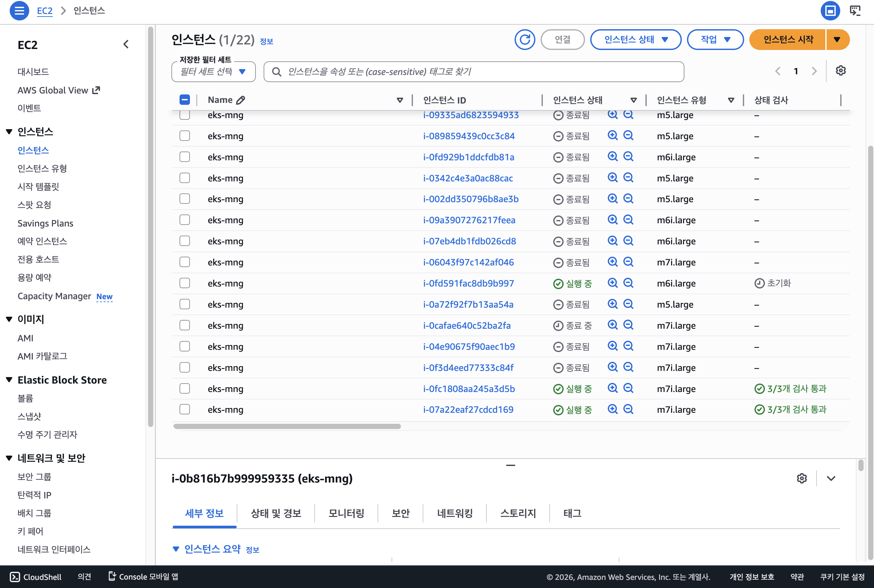Check the box for i-002dd350796b8ae3b

(x=184, y=199)
